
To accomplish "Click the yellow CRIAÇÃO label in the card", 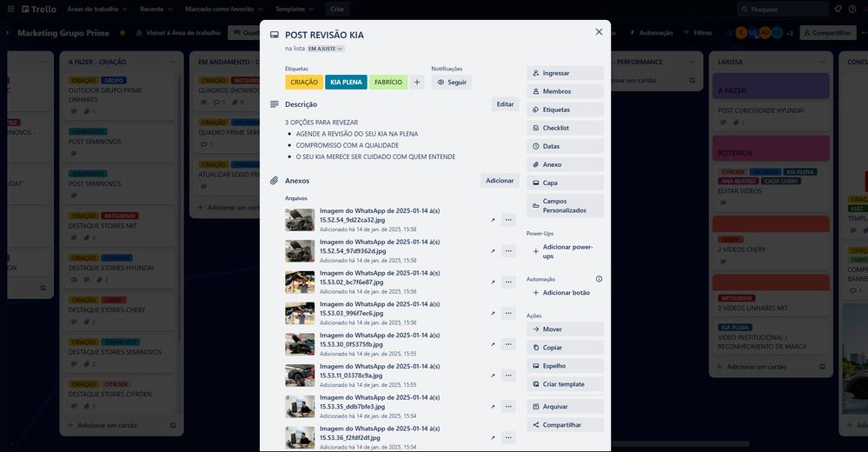I will pyautogui.click(x=304, y=82).
